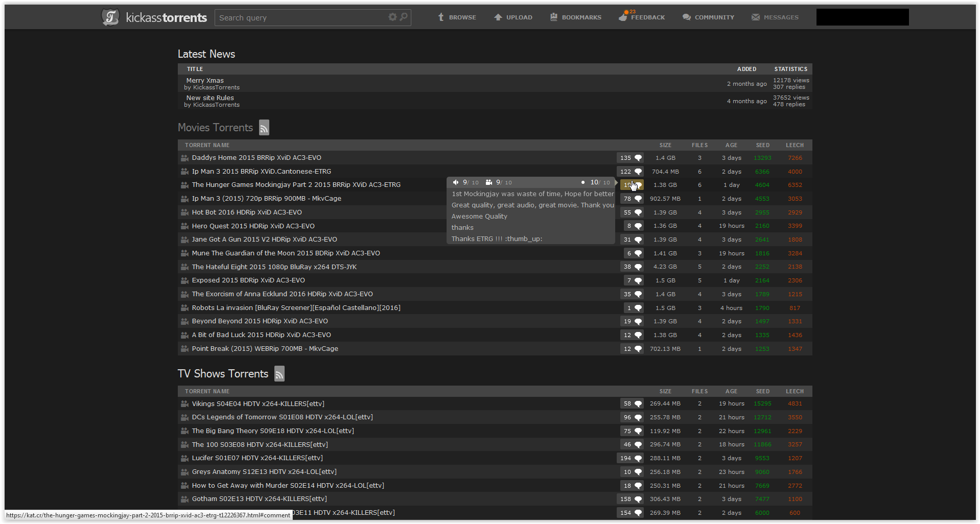Click the search magnifier icon
The height and width of the screenshot is (524, 980).
[404, 17]
